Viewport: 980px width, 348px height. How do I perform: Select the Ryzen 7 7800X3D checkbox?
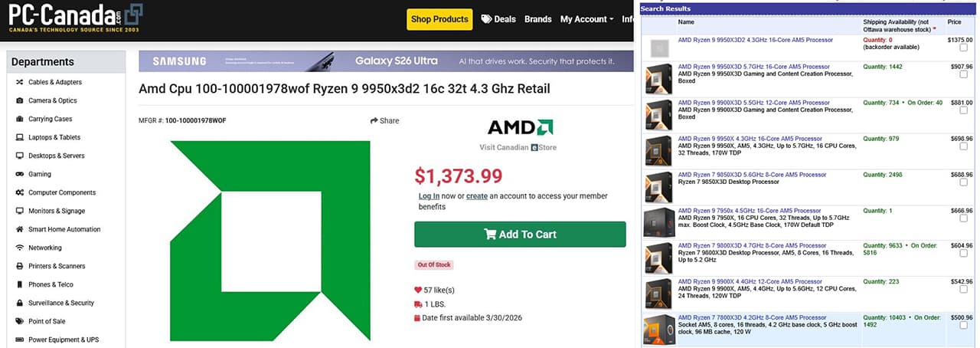963,326
